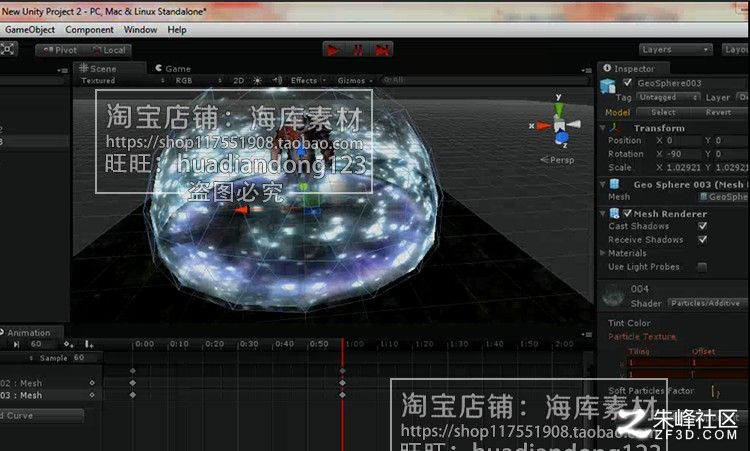The height and width of the screenshot is (451, 750).
Task: Collapse the Geo Sphere 003 Mesh Filter
Action: [x=603, y=185]
